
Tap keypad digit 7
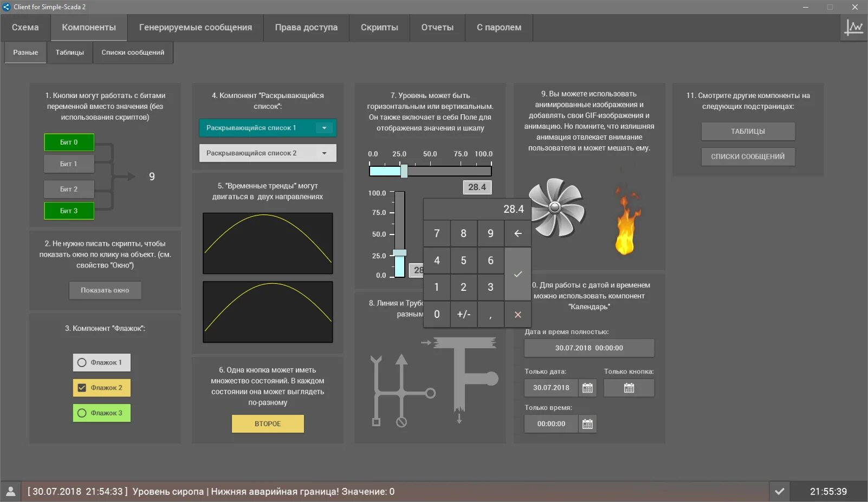click(x=437, y=233)
